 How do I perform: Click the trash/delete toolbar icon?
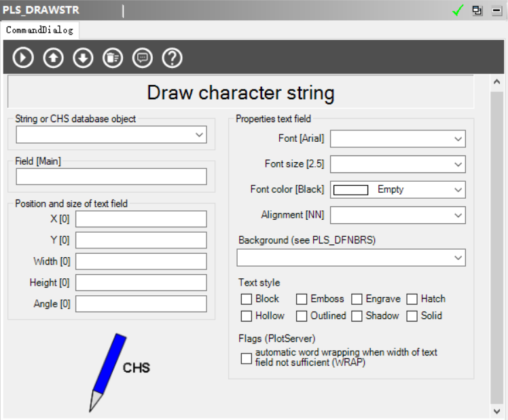click(113, 58)
